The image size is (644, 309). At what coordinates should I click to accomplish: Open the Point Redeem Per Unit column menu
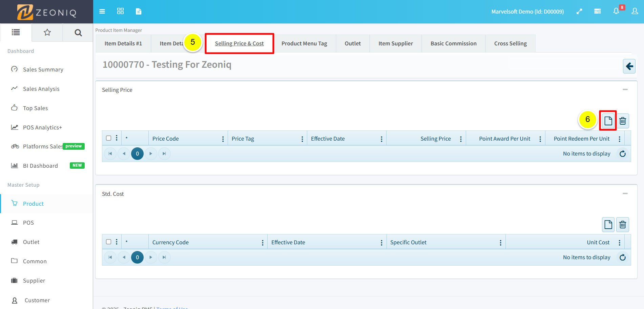pos(619,139)
